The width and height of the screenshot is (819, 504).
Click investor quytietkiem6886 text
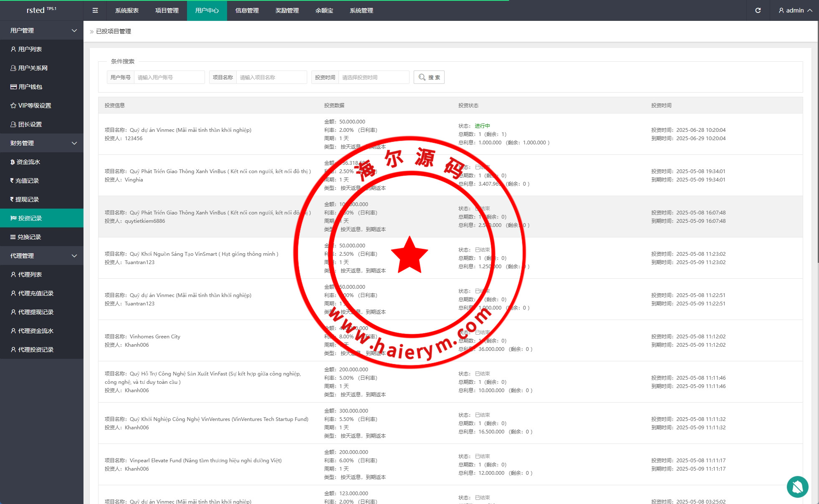tap(145, 221)
